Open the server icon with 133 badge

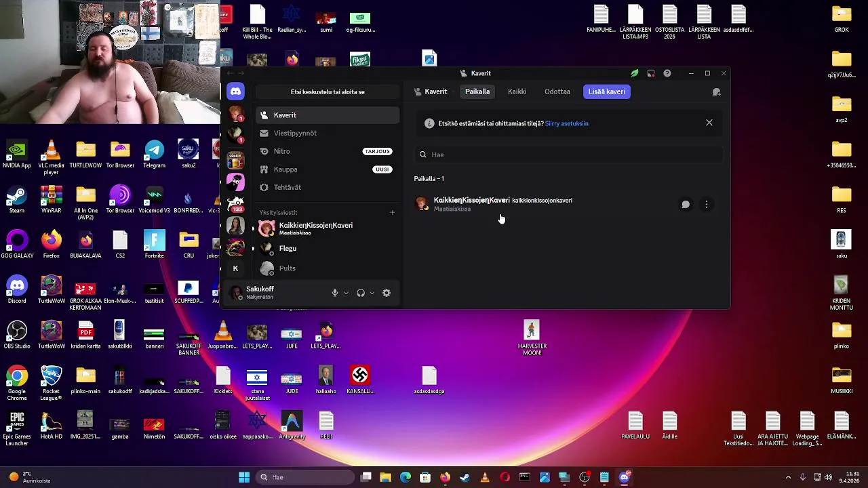click(x=235, y=203)
